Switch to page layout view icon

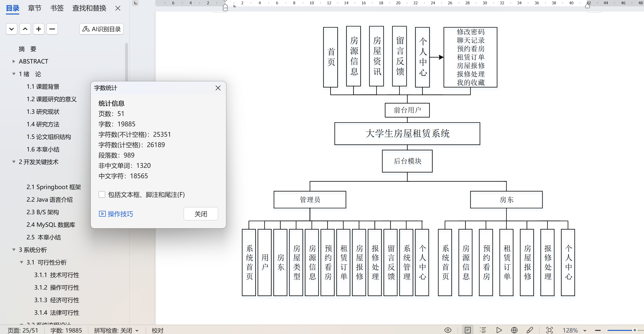(x=467, y=330)
